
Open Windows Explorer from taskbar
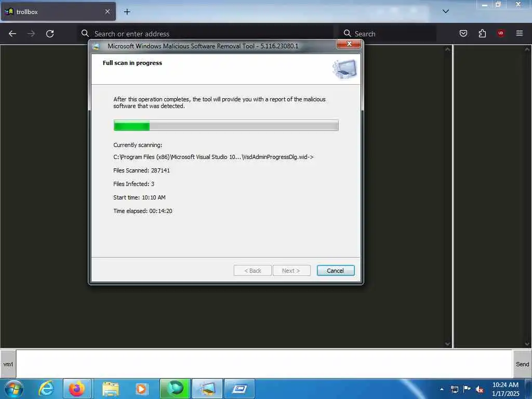click(110, 389)
